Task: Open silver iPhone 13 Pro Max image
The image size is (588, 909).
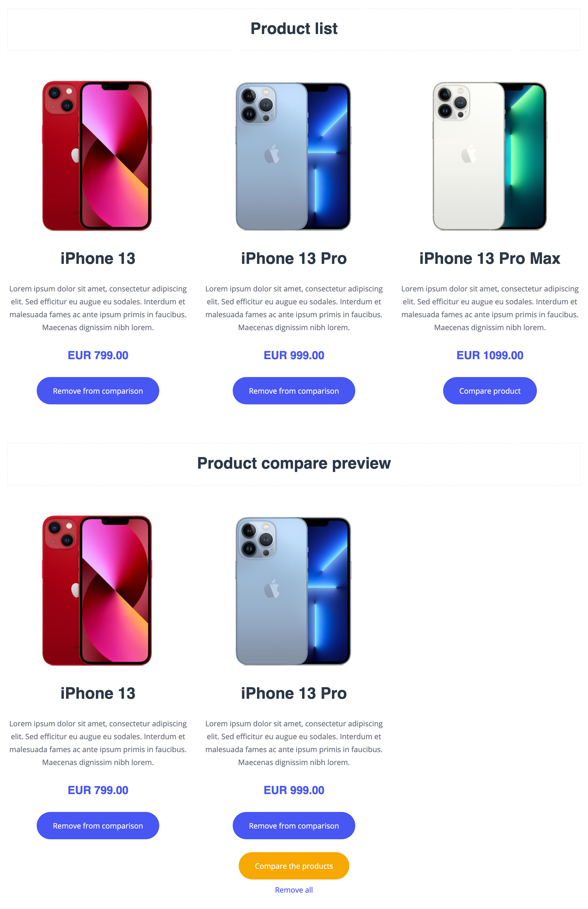Action: 490,156
